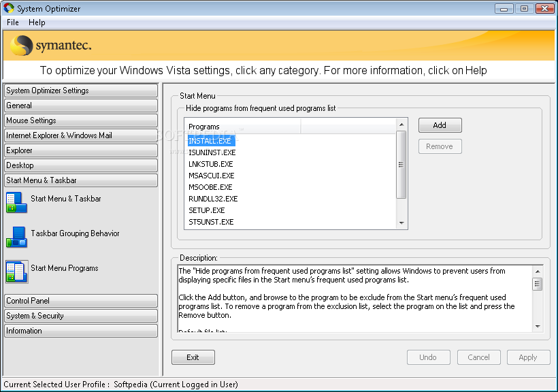The image size is (558, 392).
Task: Select RUNDLL32.EXE in the programs list
Action: point(213,199)
